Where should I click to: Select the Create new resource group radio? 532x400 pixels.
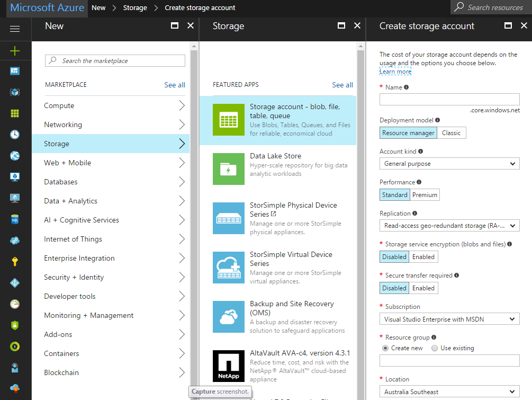(x=385, y=348)
